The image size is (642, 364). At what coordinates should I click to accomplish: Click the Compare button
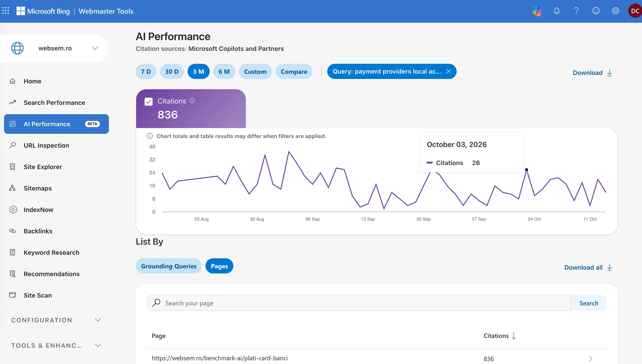(x=294, y=72)
